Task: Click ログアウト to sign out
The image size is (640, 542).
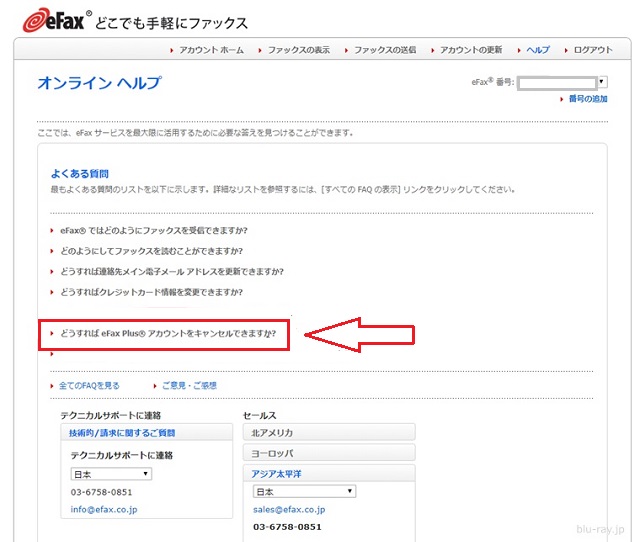Action: click(593, 49)
